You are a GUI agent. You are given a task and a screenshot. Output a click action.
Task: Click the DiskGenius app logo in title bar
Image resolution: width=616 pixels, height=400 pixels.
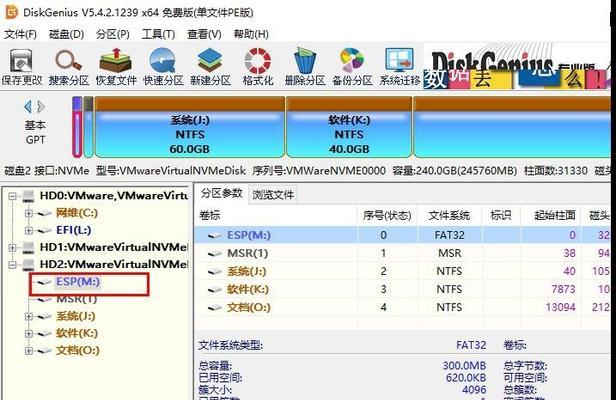click(x=12, y=12)
